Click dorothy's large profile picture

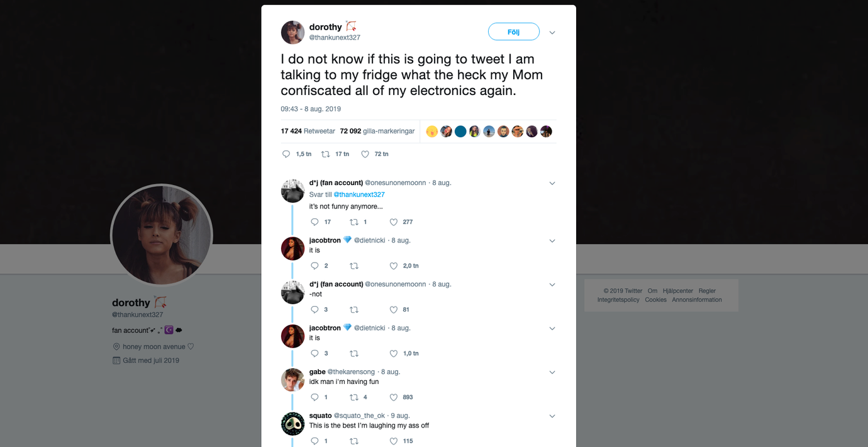(x=162, y=235)
